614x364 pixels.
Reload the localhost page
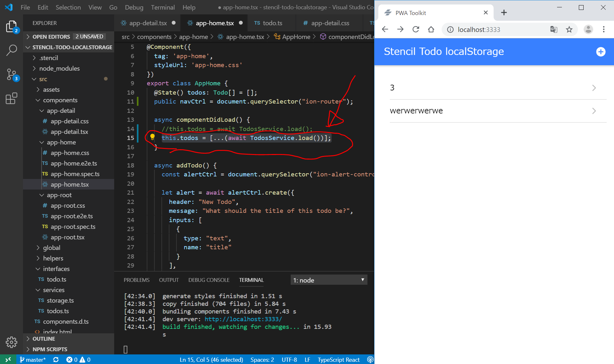point(416,29)
